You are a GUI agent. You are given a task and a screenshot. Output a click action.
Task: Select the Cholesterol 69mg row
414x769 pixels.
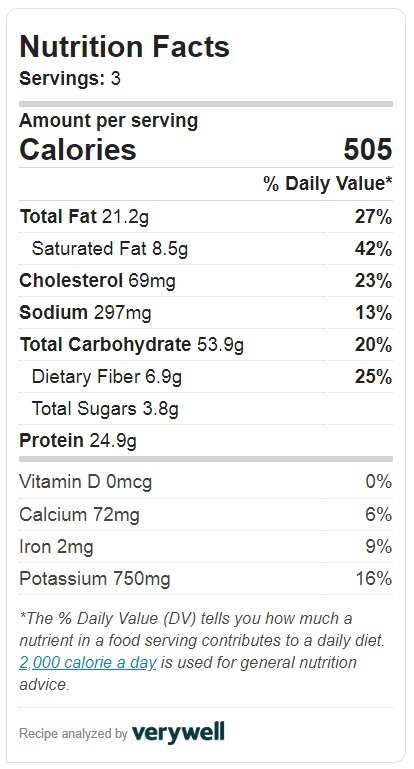(x=206, y=281)
